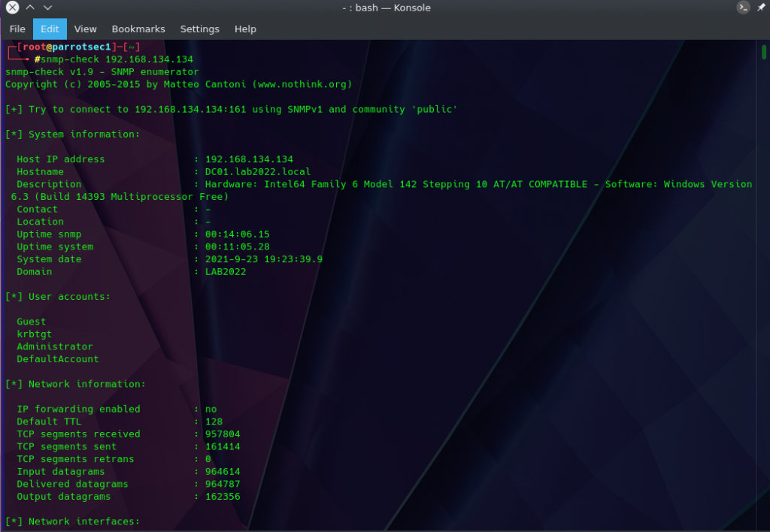Click the pin window icon in title bar
Viewport: 770px width, 532px height.
tap(761, 8)
